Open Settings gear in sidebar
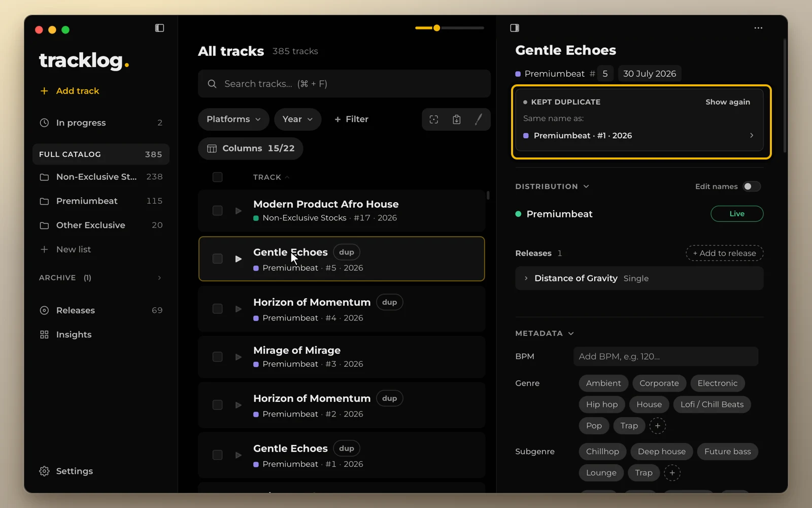812x508 pixels. click(x=66, y=471)
